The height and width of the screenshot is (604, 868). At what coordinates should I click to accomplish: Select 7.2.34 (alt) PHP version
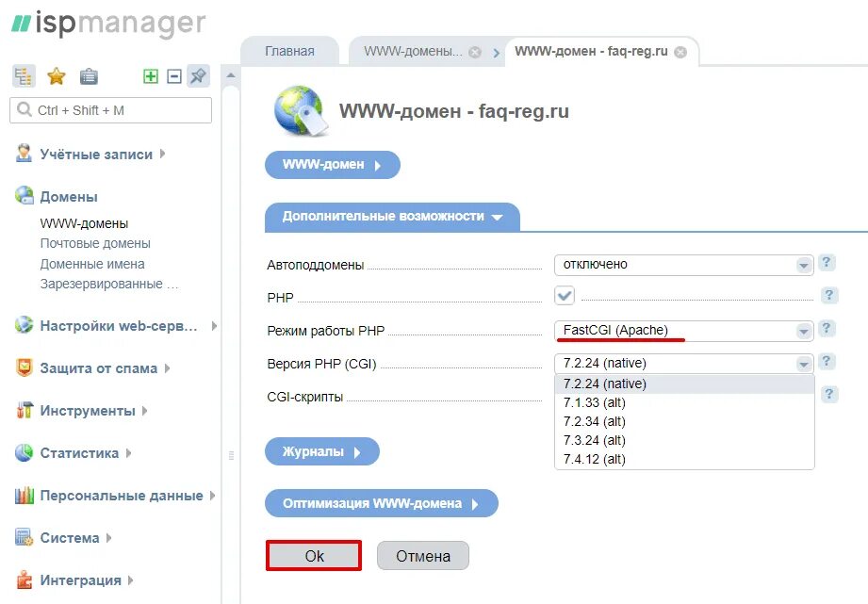[x=684, y=422]
